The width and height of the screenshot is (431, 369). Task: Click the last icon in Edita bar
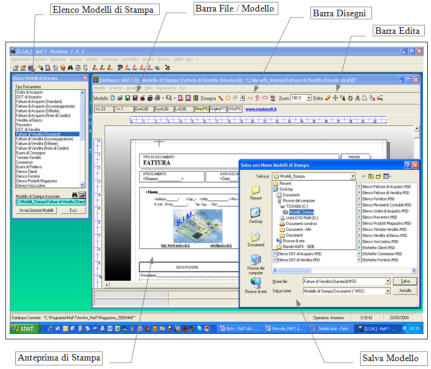(380, 98)
